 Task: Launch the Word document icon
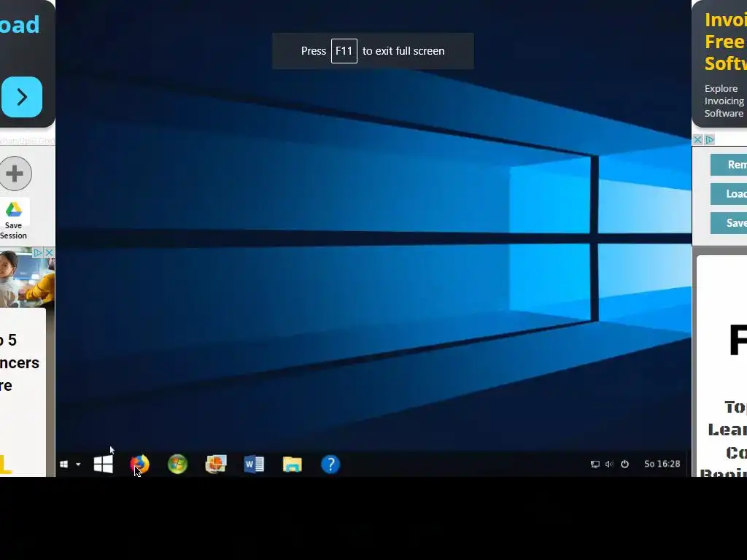(254, 464)
